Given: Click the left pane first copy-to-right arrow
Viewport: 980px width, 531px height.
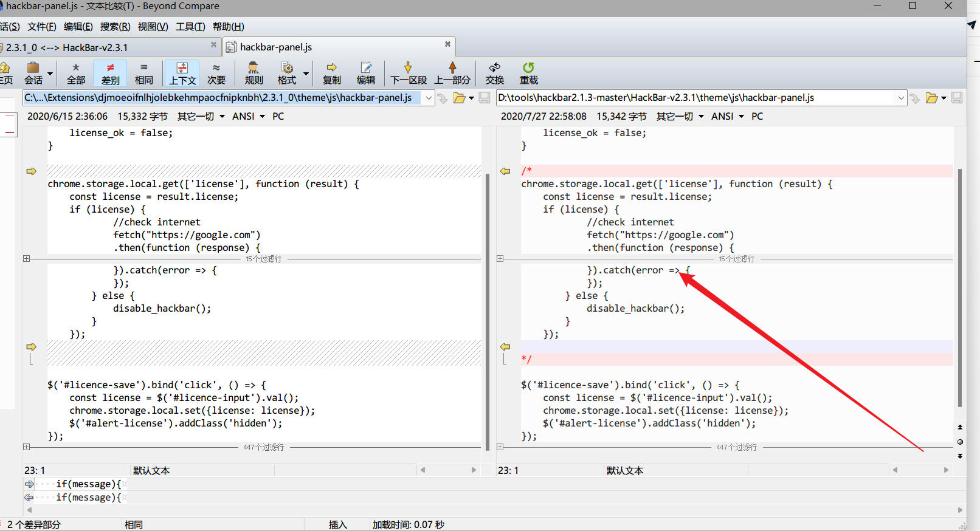Looking at the screenshot, I should pyautogui.click(x=32, y=171).
